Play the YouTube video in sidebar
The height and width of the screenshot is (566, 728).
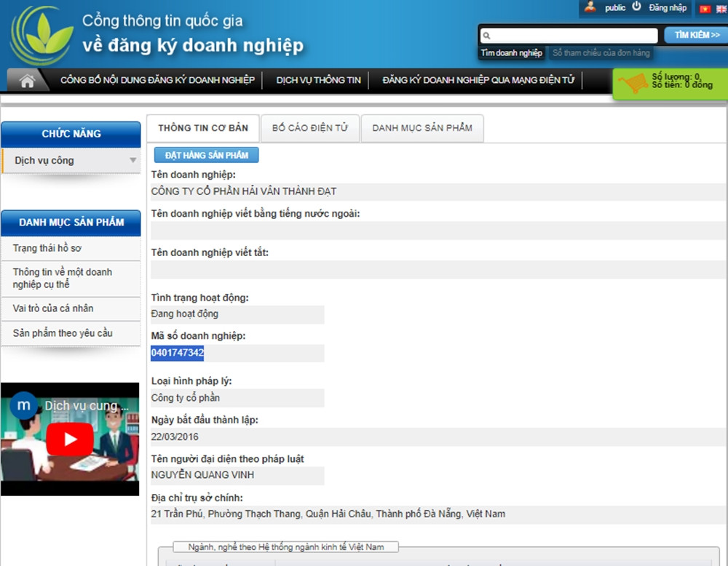[69, 439]
